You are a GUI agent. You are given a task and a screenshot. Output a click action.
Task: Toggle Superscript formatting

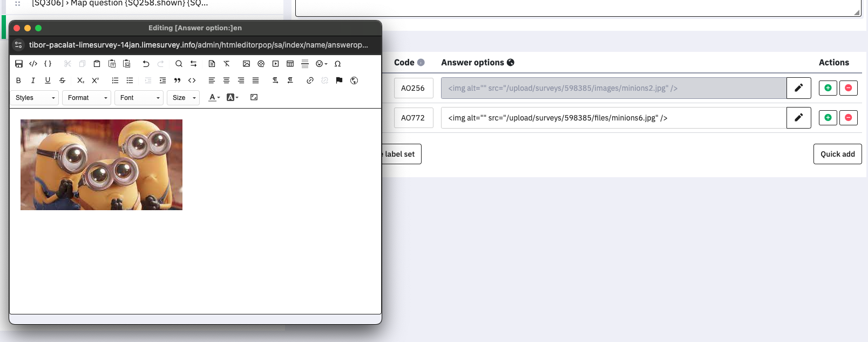96,81
